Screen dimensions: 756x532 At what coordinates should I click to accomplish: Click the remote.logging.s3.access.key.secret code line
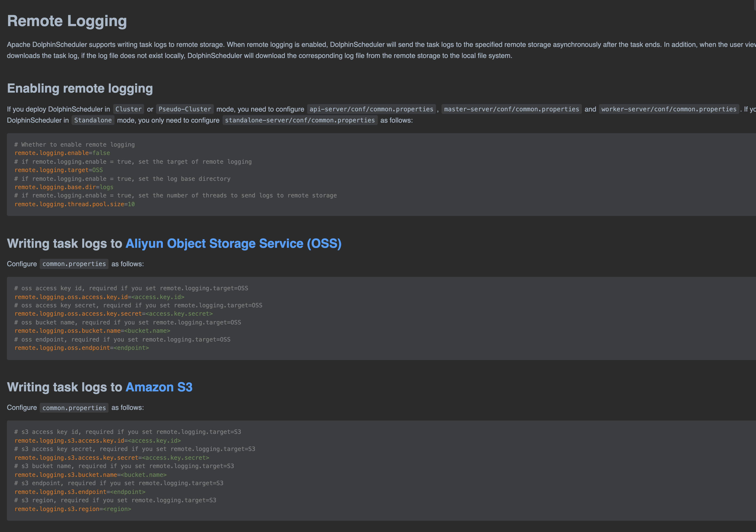tap(112, 458)
